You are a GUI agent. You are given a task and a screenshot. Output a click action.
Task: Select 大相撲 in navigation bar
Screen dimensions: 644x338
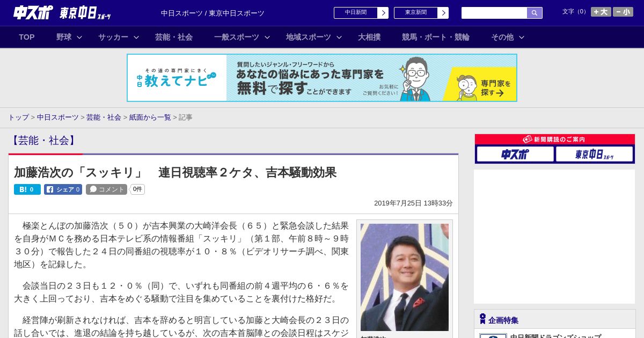[369, 37]
